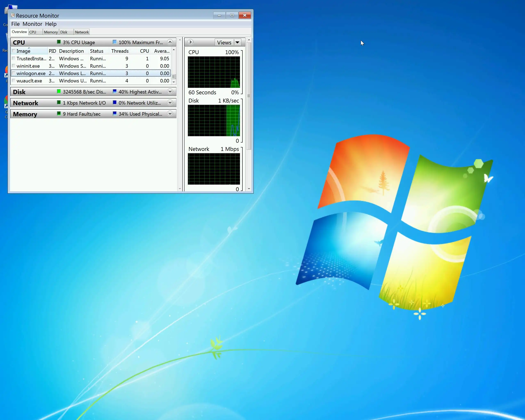Click the green Disk I/O indicator square

[x=59, y=91]
